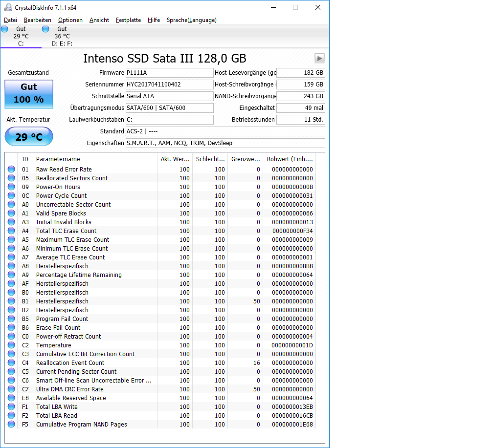Click the Intenso SSD Sata III title
Image resolution: width=493 pixels, height=448 pixels.
coord(164,59)
